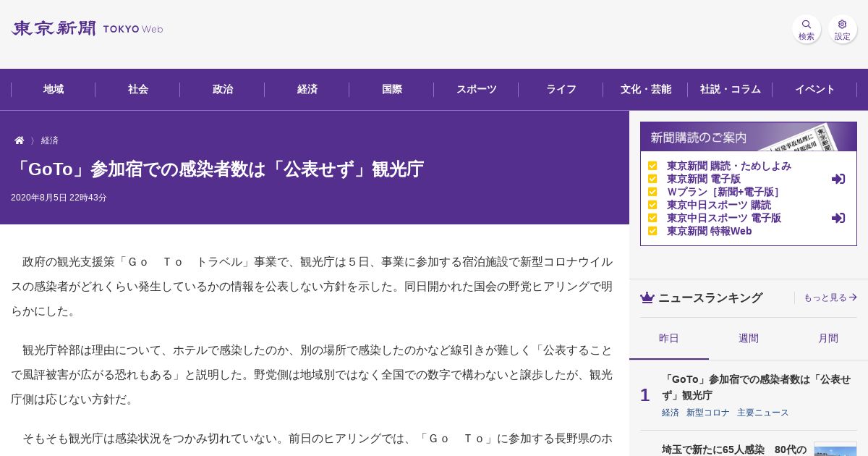Image resolution: width=868 pixels, height=456 pixels.
Task: Open the 文化・芸能 navigation menu
Action: [x=646, y=89]
